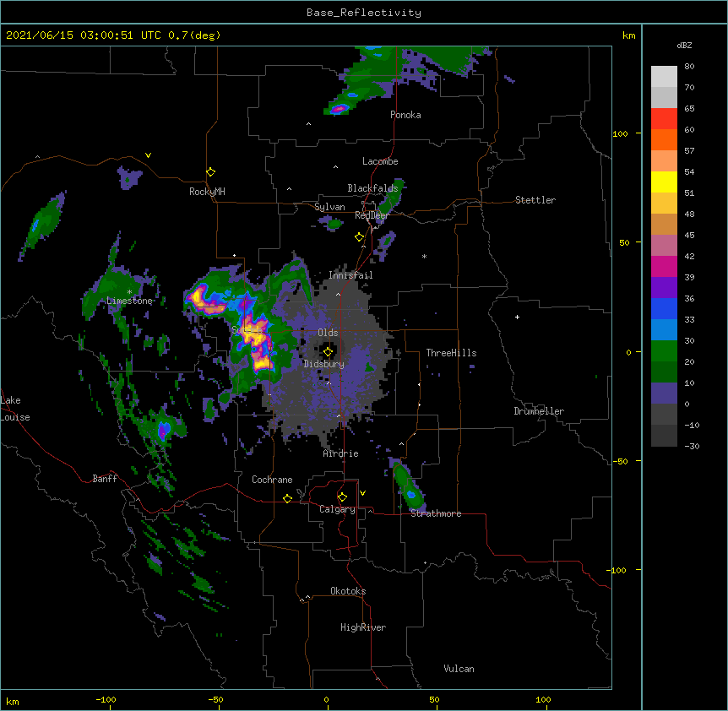Pick the light gray 70-80 dBZ swatch
Viewport: 728px width, 711px height.
point(664,77)
